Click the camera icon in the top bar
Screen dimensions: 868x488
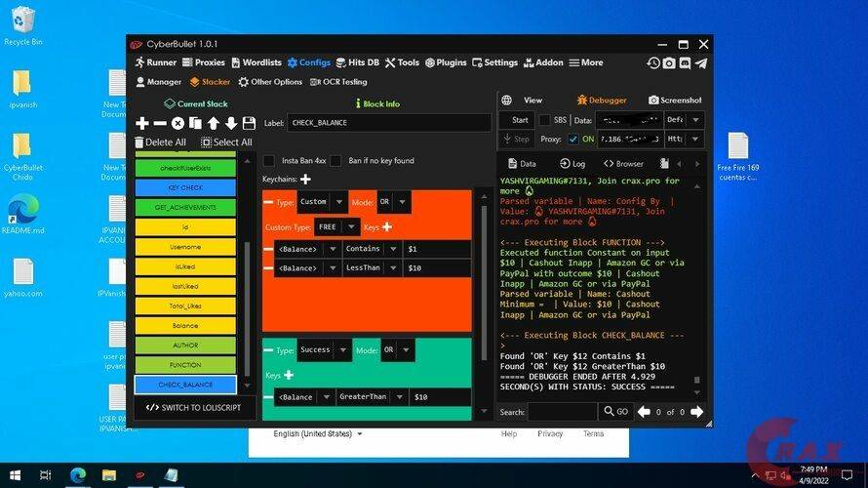point(669,62)
